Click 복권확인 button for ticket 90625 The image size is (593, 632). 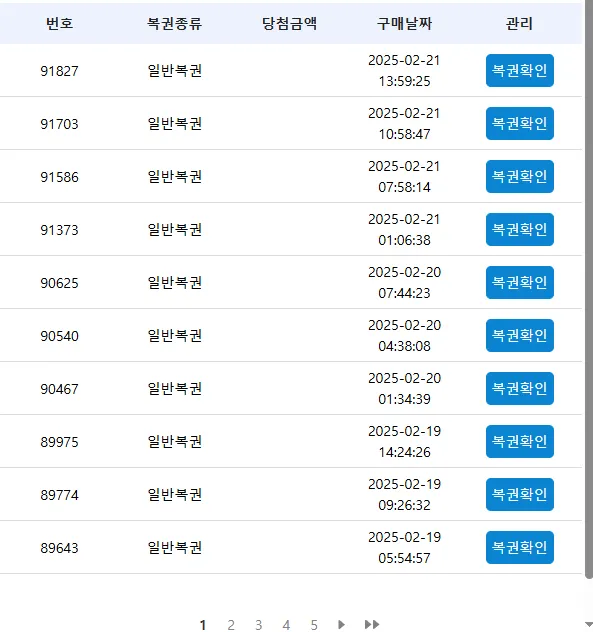pos(519,283)
